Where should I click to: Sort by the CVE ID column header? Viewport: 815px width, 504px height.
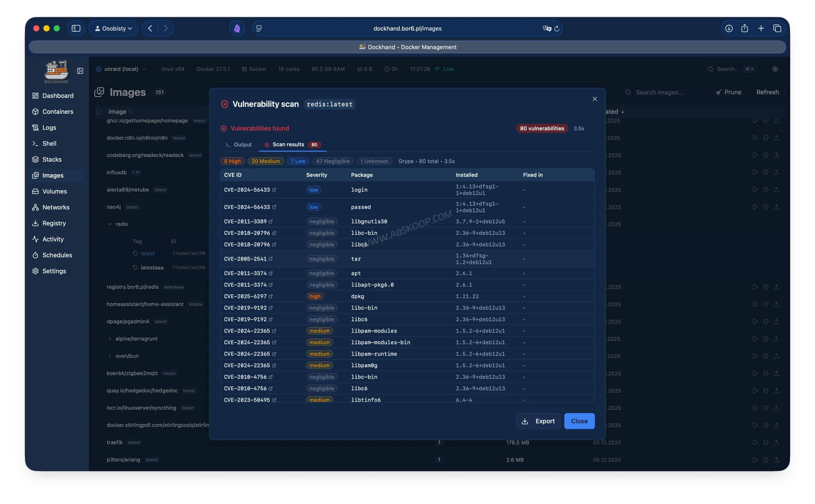[233, 175]
